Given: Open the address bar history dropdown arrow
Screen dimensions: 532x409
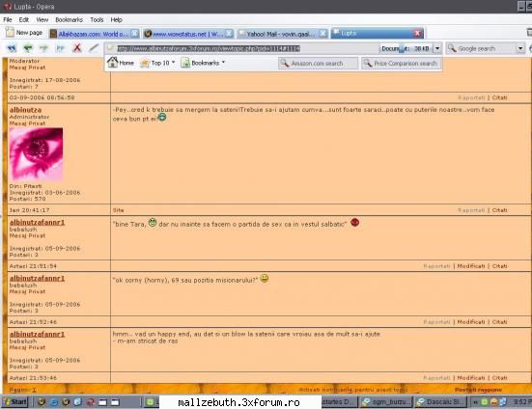Looking at the screenshot, I should 437,48.
